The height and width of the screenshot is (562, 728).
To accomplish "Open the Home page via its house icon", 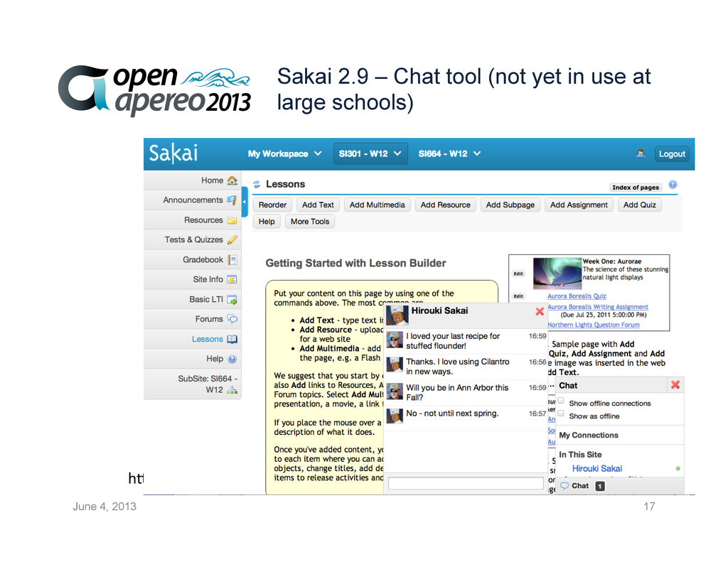I will coord(232,180).
